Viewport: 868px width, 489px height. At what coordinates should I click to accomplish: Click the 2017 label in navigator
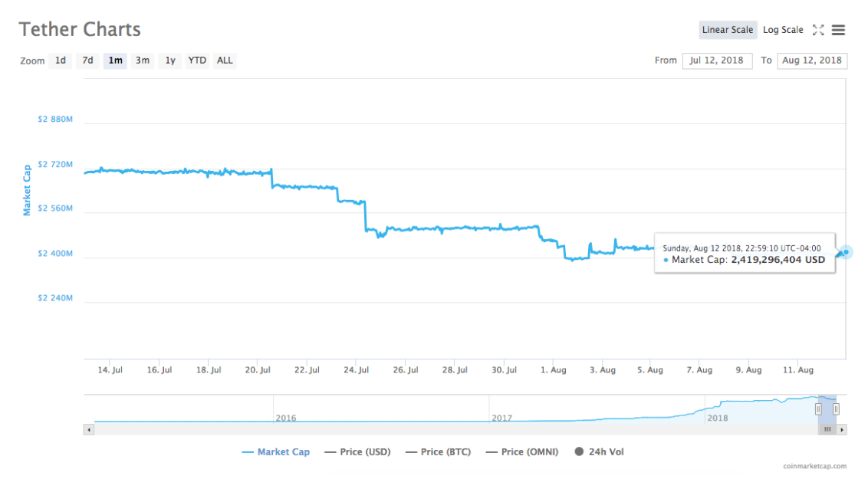coord(501,418)
